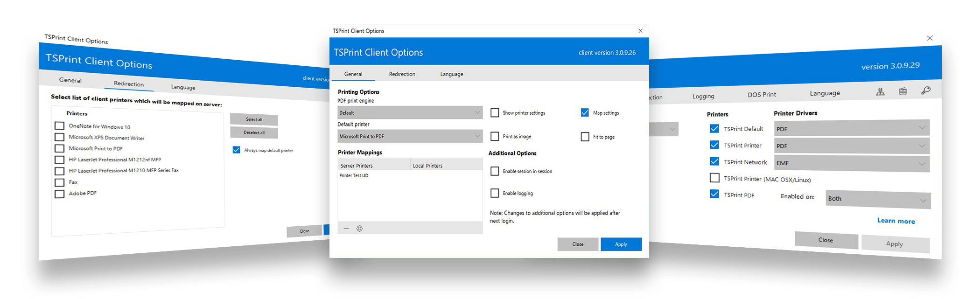This screenshot has width=980, height=299.
Task: Turn on Enable logging checkbox
Action: (495, 193)
